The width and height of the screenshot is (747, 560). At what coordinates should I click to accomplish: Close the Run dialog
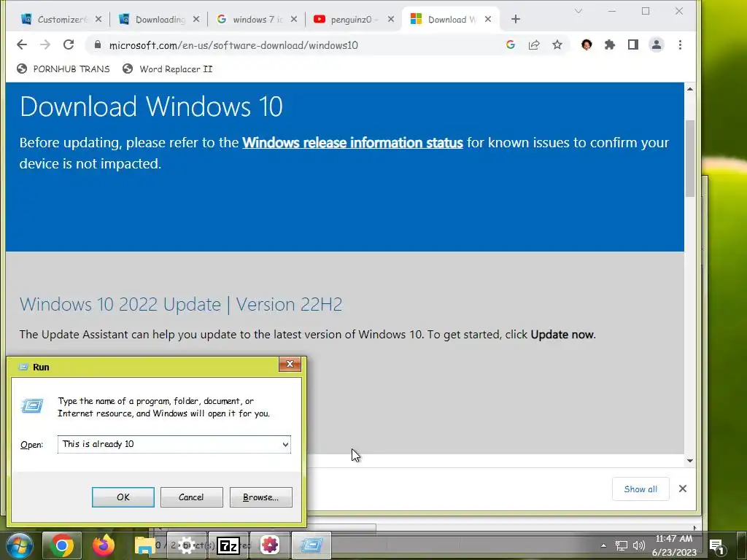[290, 364]
